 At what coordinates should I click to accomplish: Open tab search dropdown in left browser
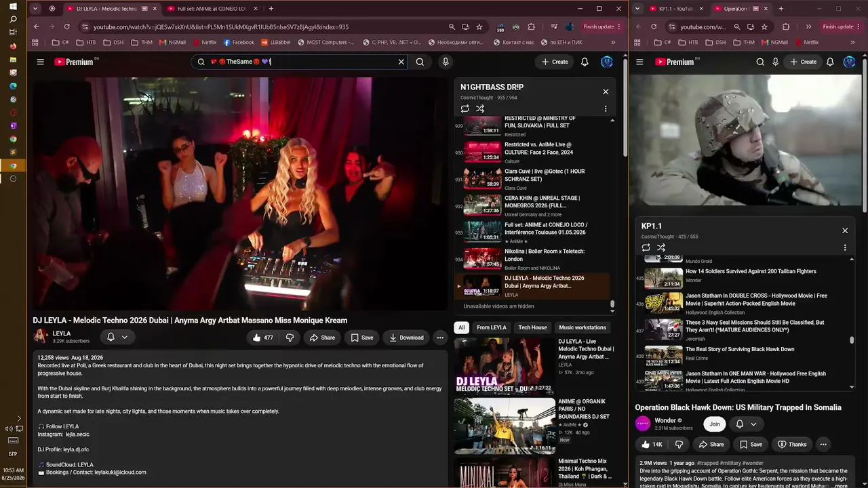[x=37, y=9]
